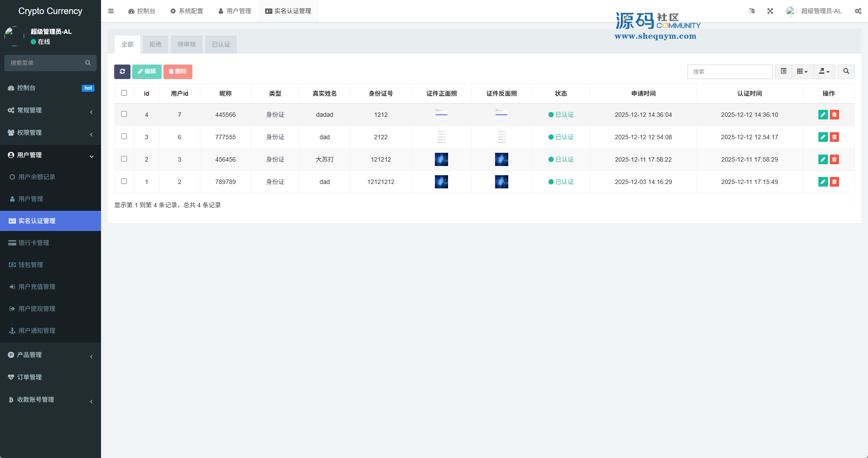Open the column visibility dropdown

pyautogui.click(x=802, y=72)
